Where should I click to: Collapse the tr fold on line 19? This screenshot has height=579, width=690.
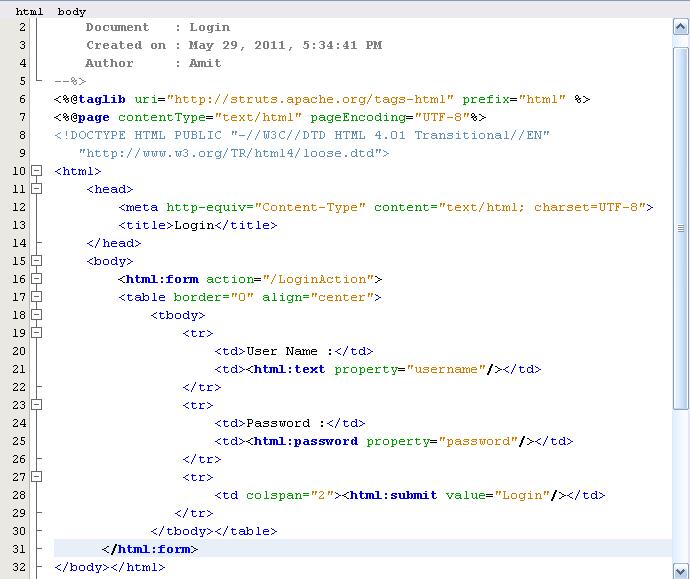click(37, 333)
